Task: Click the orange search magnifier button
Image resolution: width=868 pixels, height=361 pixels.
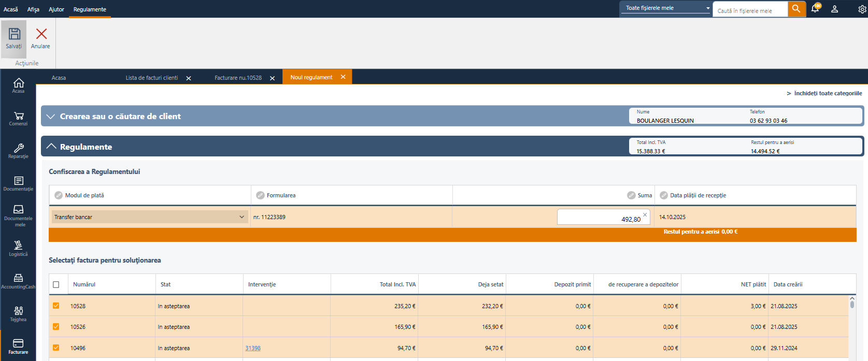Action: pyautogui.click(x=796, y=9)
